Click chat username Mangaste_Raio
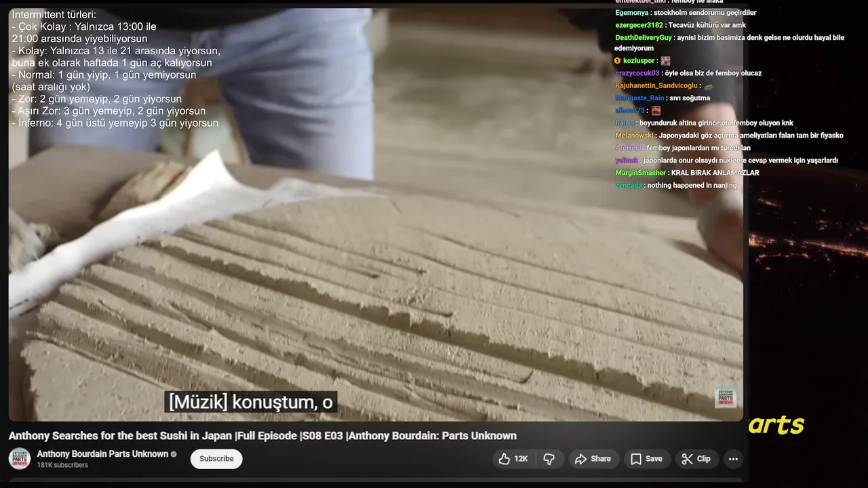 639,98
